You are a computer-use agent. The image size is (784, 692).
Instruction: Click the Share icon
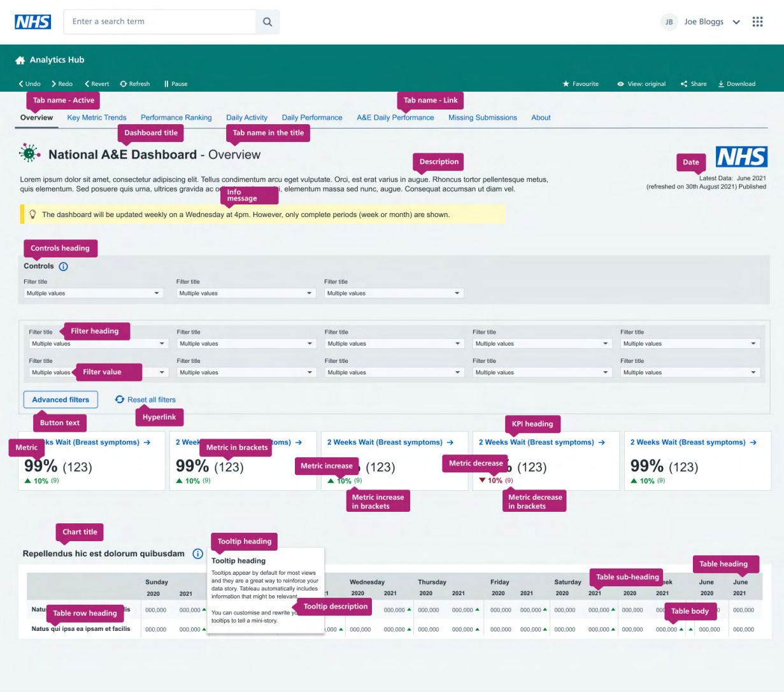pos(684,84)
